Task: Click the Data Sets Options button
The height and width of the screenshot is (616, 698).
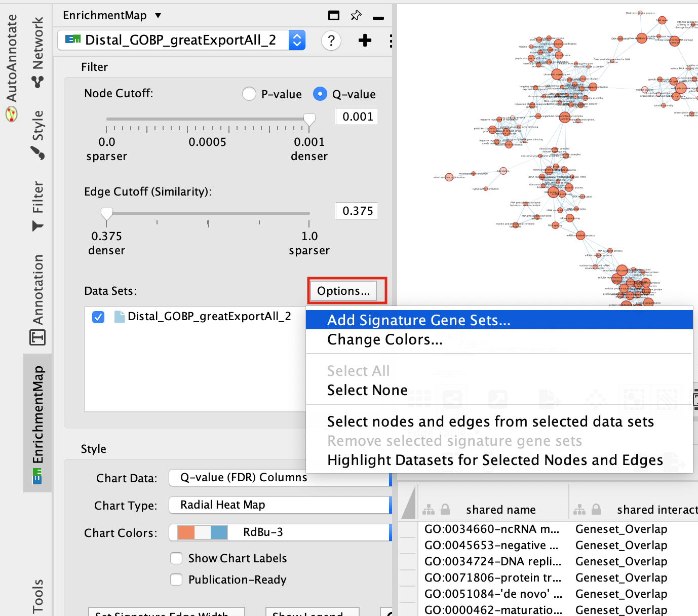Action: 343,291
